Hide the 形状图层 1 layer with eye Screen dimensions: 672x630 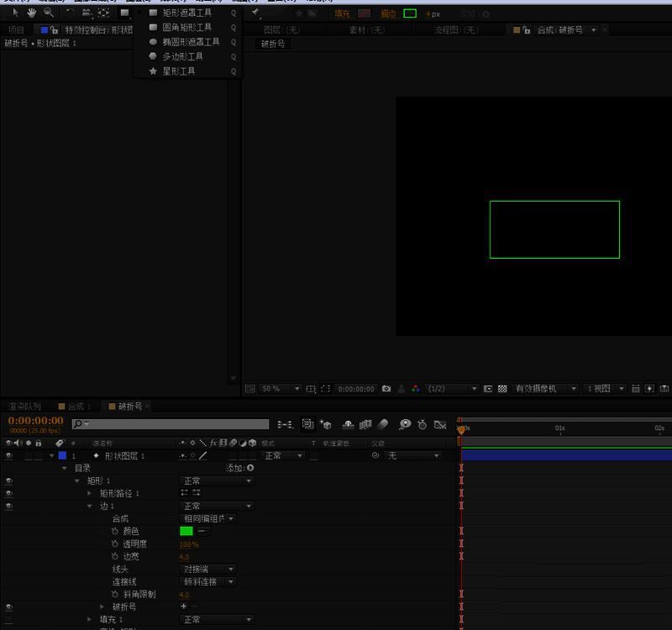(9, 455)
